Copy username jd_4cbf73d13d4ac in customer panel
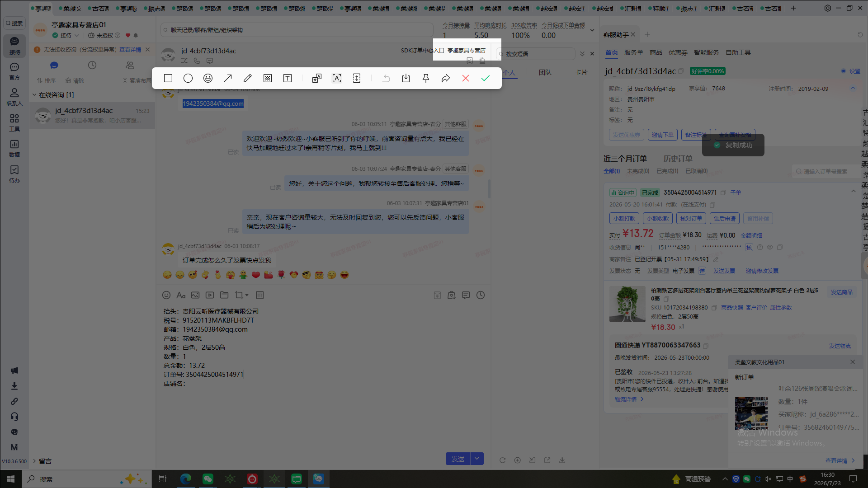 [x=681, y=71]
